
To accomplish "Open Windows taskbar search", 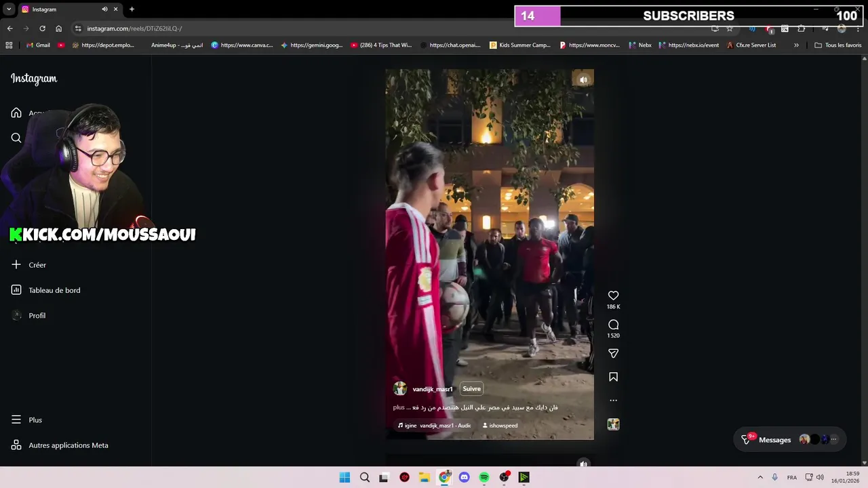I will pos(365,477).
